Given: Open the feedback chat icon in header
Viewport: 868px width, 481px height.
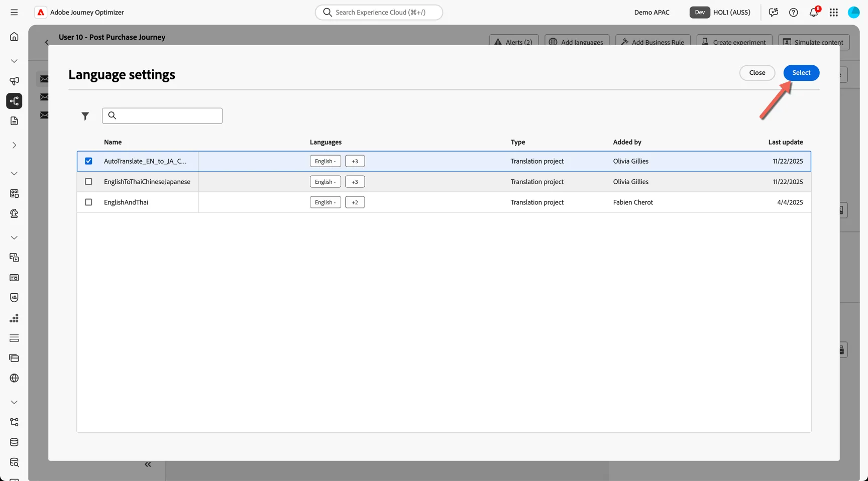Looking at the screenshot, I should coord(773,12).
